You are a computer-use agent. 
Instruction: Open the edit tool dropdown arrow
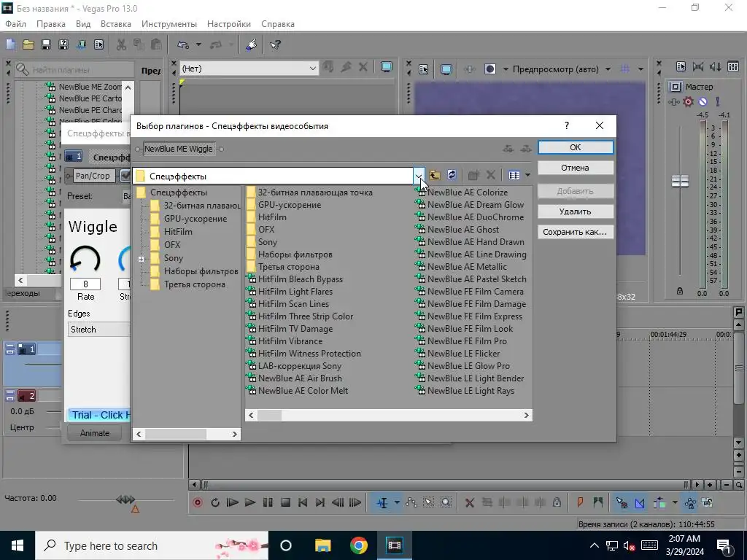396,502
